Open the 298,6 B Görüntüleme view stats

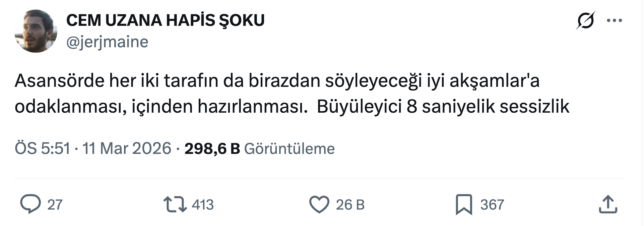tap(212, 148)
